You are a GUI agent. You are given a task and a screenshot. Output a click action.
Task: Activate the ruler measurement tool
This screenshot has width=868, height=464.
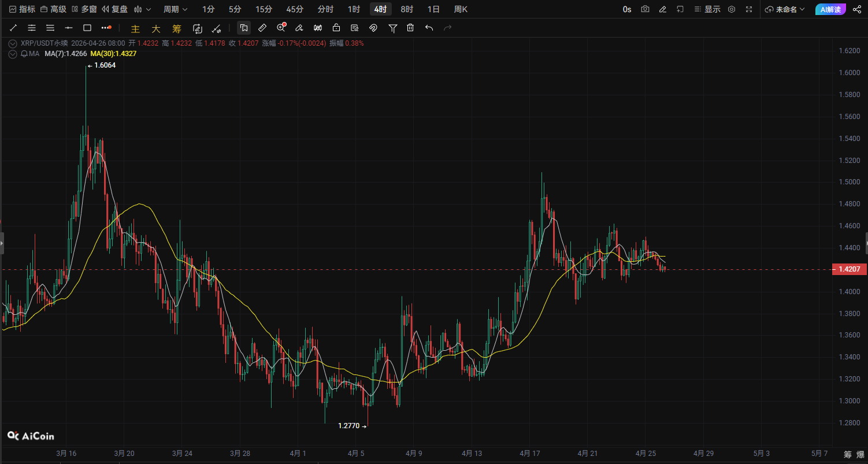pyautogui.click(x=262, y=28)
